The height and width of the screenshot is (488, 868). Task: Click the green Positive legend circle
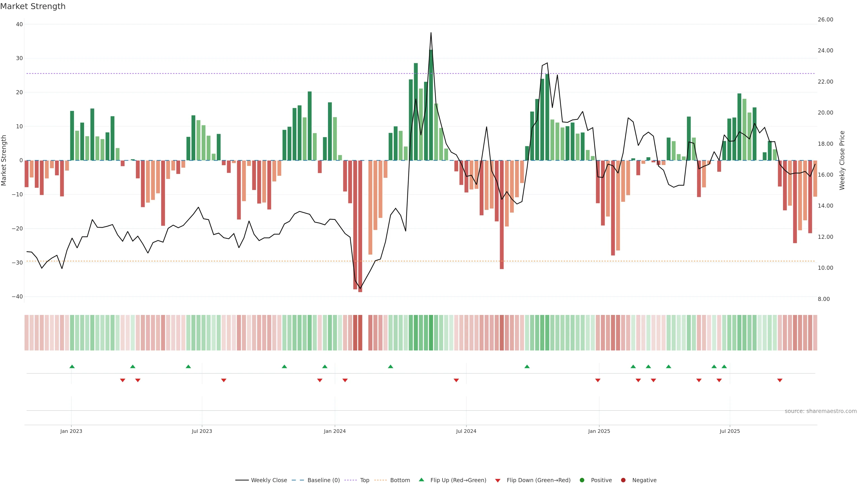(582, 480)
